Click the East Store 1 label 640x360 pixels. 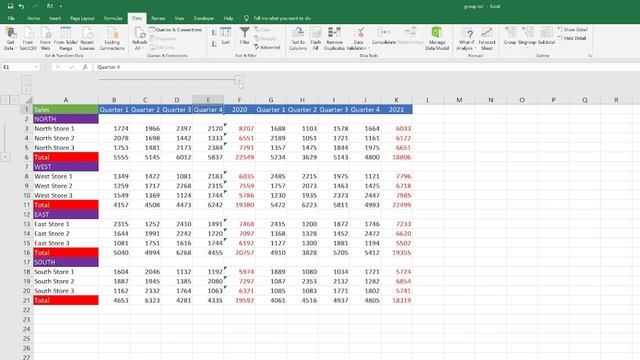point(52,224)
